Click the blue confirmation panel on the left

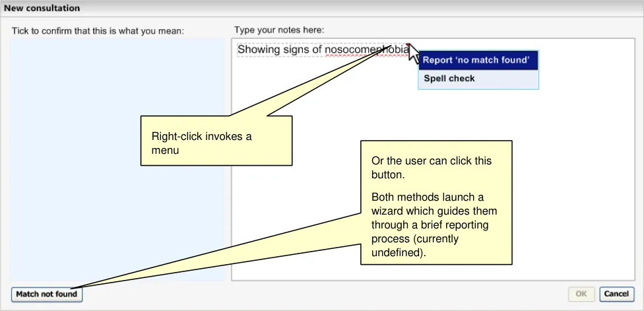coord(117,158)
